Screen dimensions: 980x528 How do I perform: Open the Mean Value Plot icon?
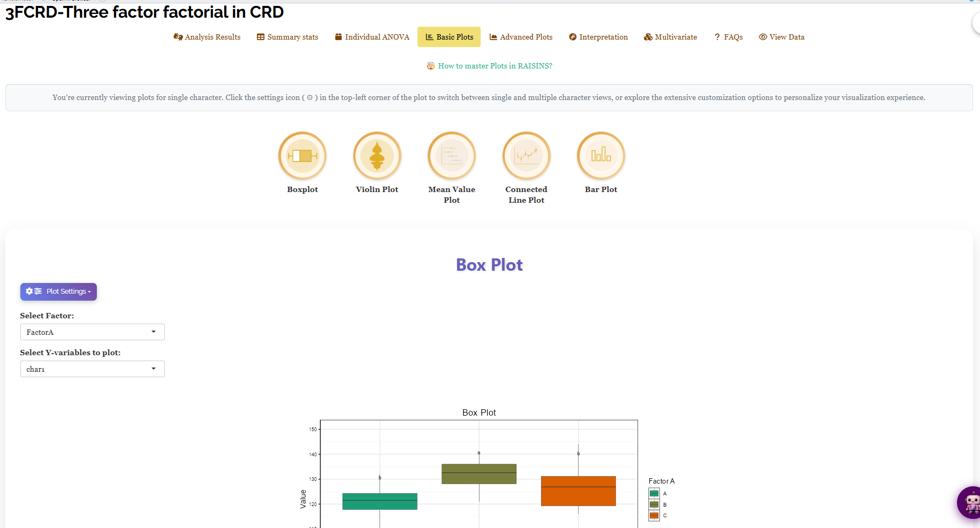tap(452, 156)
